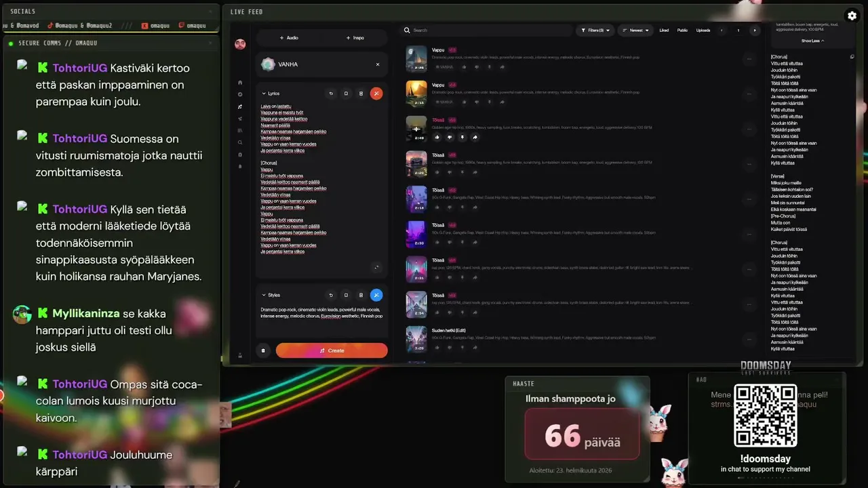Viewport: 868px width, 488px height.
Task: Copy the Lyrics panel contents
Action: [346, 94]
